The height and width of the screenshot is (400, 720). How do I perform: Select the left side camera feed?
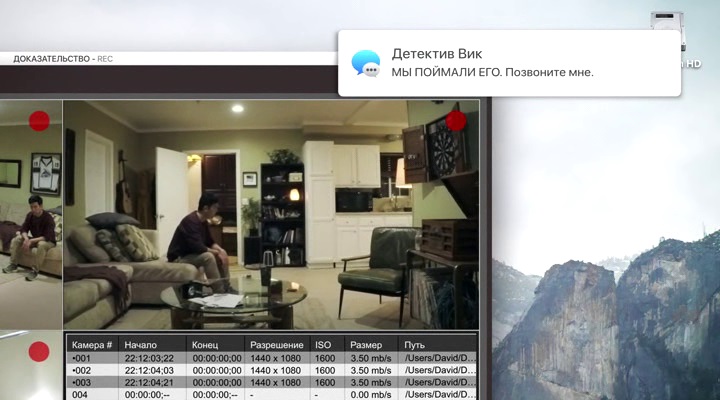31,214
